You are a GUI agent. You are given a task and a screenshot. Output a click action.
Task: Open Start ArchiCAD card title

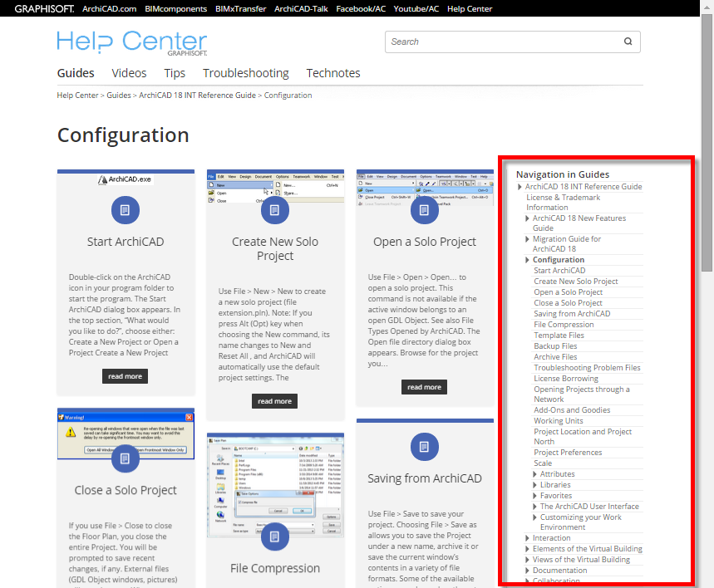tap(126, 242)
